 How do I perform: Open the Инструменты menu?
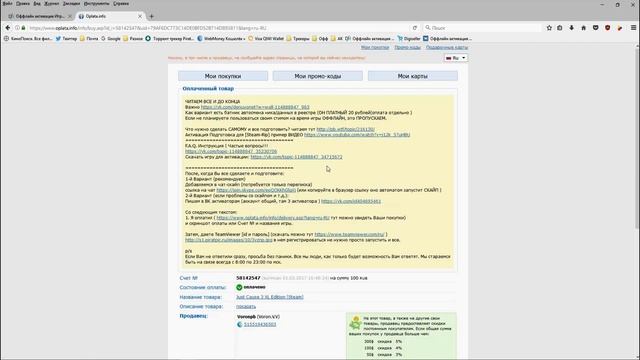coord(97,4)
